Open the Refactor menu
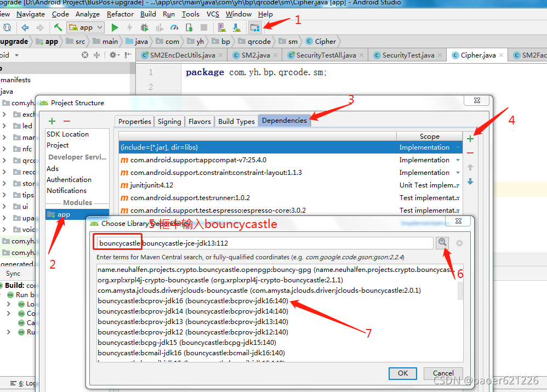The height and width of the screenshot is (392, 547). coord(120,14)
